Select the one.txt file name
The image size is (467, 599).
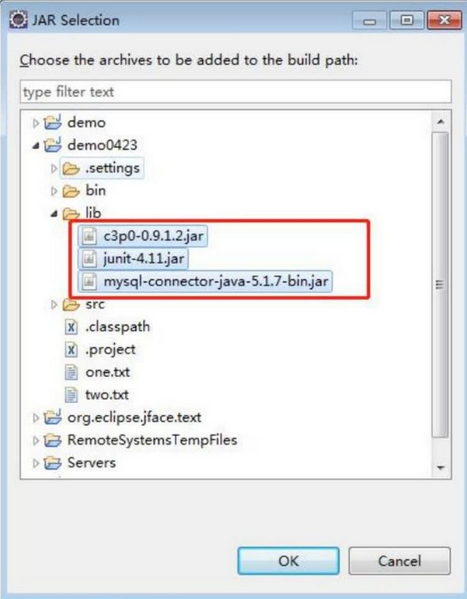point(108,372)
